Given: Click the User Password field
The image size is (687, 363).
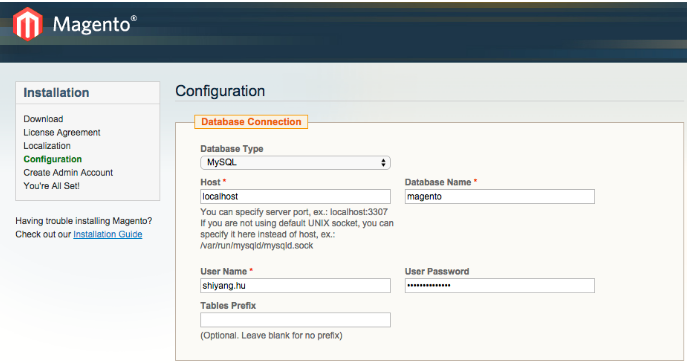Looking at the screenshot, I should pyautogui.click(x=499, y=285).
